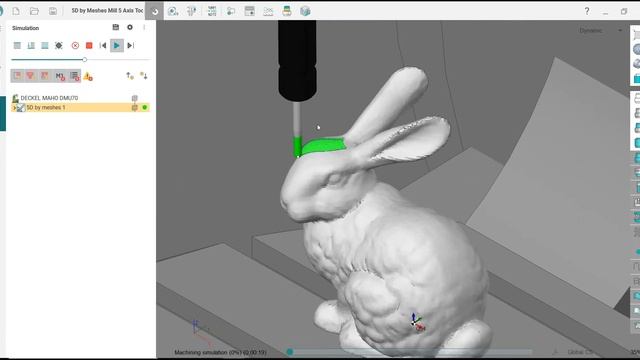Open the folder icon in top toolbar
Image resolution: width=640 pixels, height=360 pixels.
(x=34, y=11)
